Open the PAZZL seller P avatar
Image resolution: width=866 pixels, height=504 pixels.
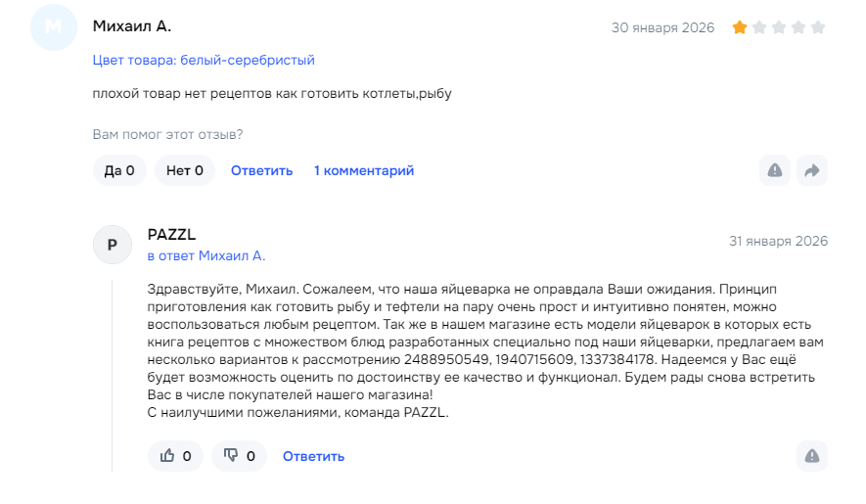pos(113,245)
